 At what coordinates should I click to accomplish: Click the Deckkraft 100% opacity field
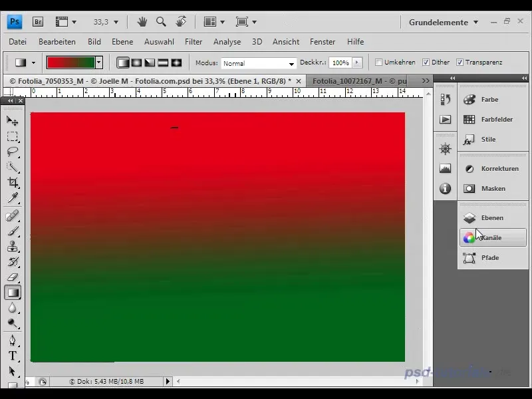(340, 63)
